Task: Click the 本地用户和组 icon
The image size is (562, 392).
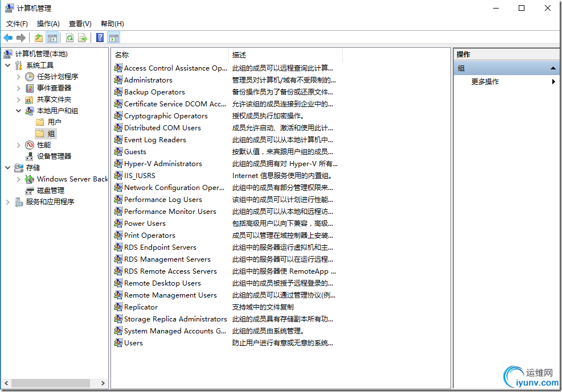Action: (x=30, y=111)
